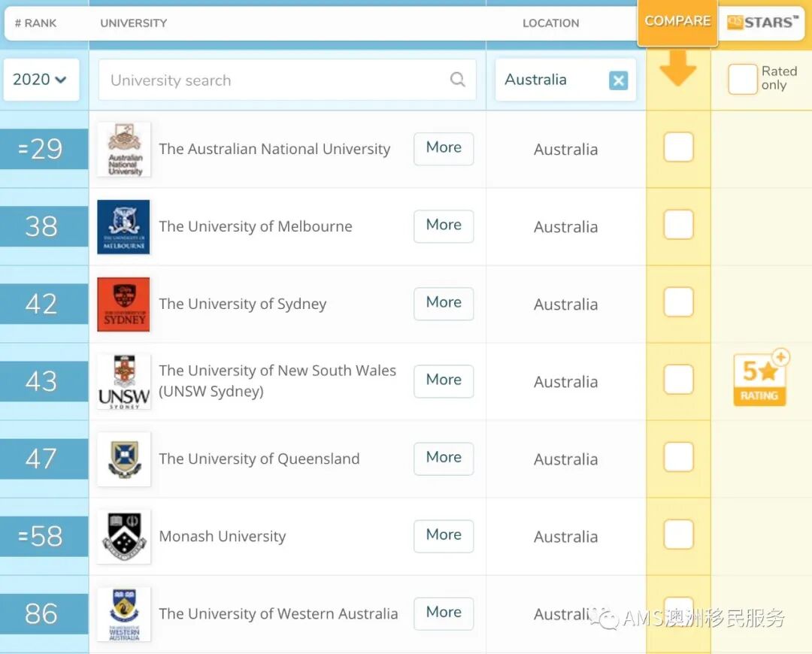Open the UNSW Sydney logo
The width and height of the screenshot is (812, 654).
point(124,382)
